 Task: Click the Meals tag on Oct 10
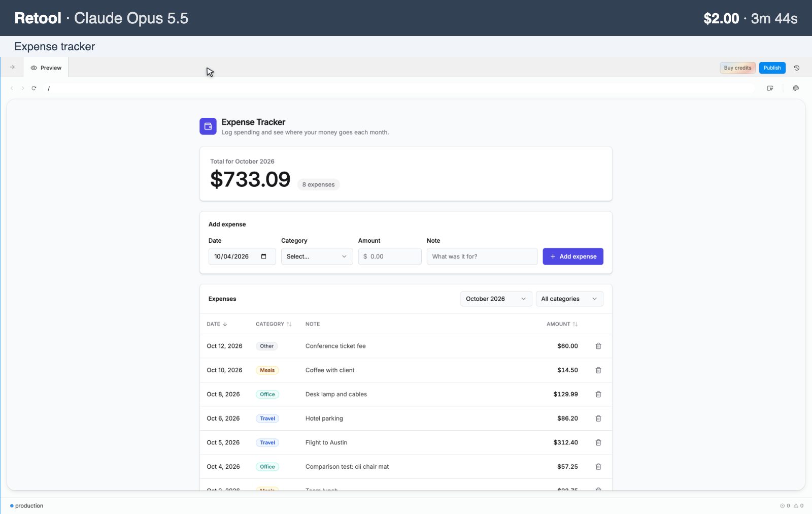click(x=267, y=370)
